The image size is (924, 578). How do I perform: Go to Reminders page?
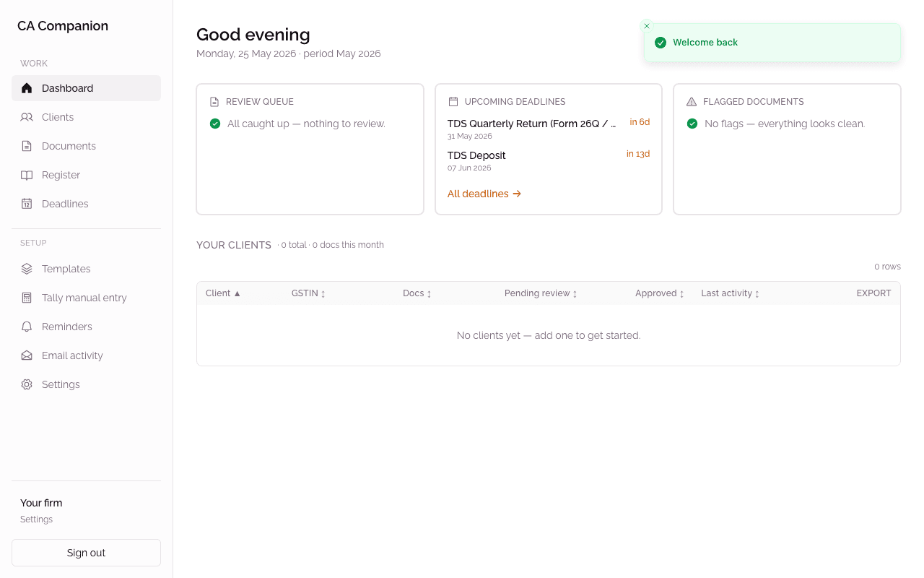tap(86, 327)
